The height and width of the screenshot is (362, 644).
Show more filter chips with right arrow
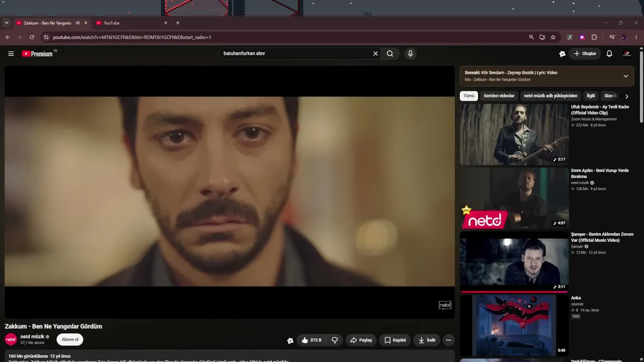click(x=626, y=96)
